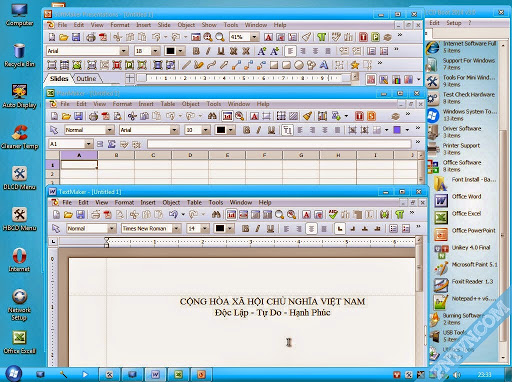Click binoculars Find icon in PlanMaker toolbar
The height and width of the screenshot is (382, 512).
tap(212, 116)
